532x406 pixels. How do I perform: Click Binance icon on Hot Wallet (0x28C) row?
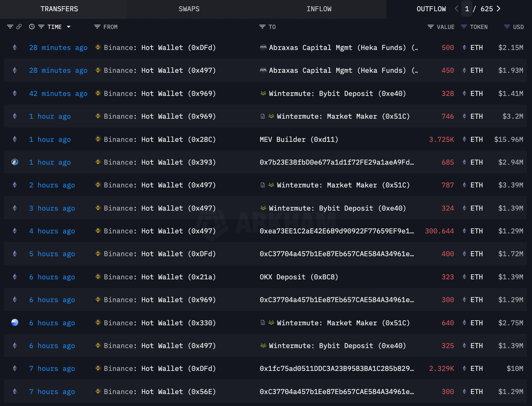[x=98, y=139]
